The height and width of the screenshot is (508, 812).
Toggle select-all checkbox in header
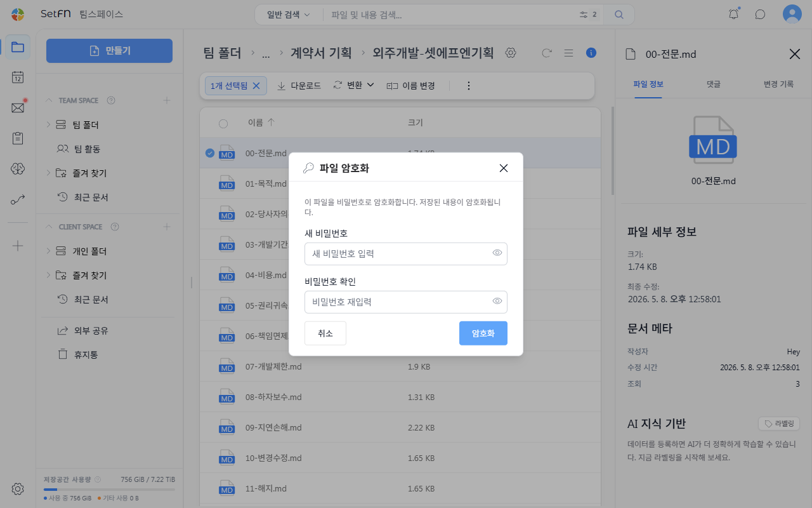pyautogui.click(x=223, y=123)
